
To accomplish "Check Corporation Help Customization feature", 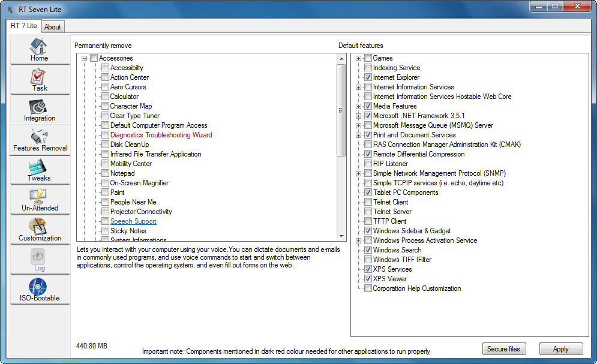I will (368, 288).
